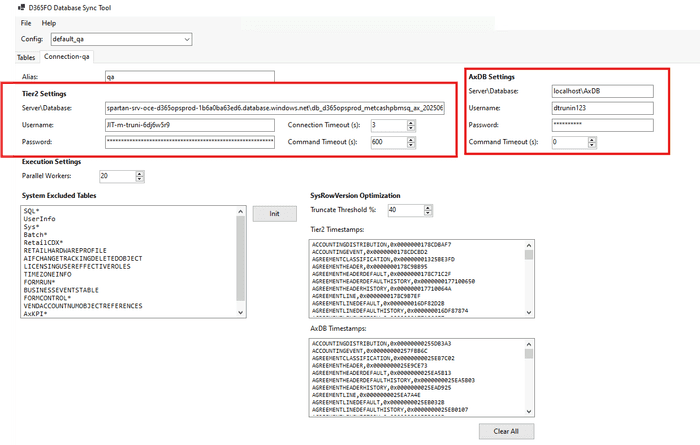700x445 pixels.
Task: Select the AIFCHANGETRACKINGDELETEDOBJECT entry
Action: point(83,258)
